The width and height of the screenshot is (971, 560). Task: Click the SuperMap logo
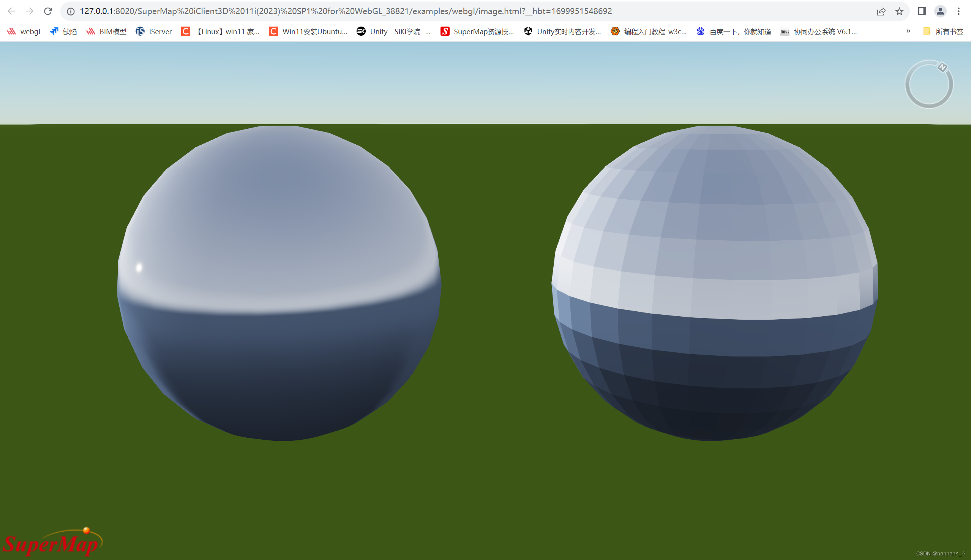[x=52, y=543]
